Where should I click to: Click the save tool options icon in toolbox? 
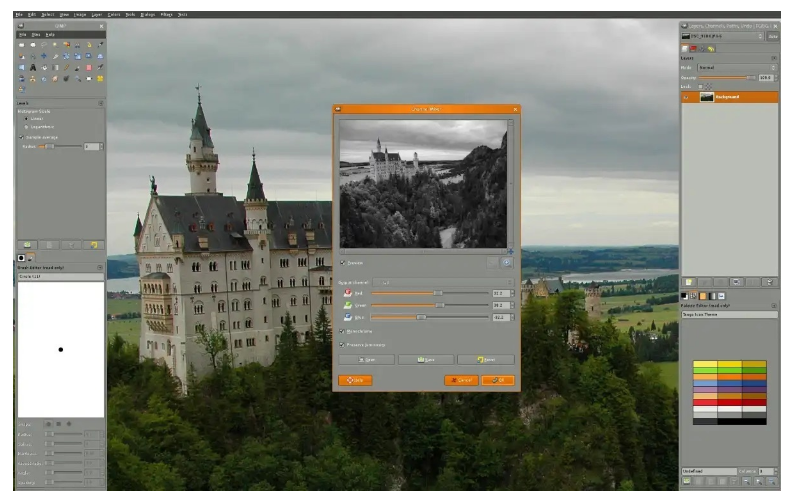point(28,245)
